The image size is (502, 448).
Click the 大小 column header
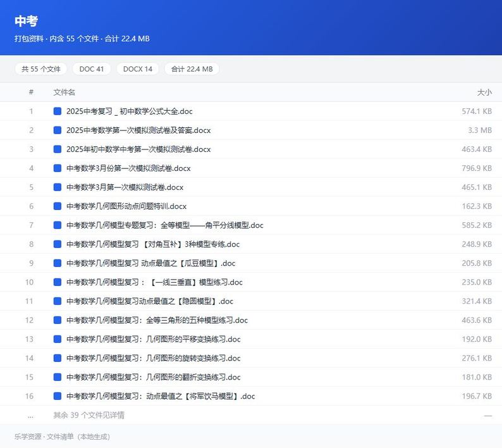(x=484, y=92)
